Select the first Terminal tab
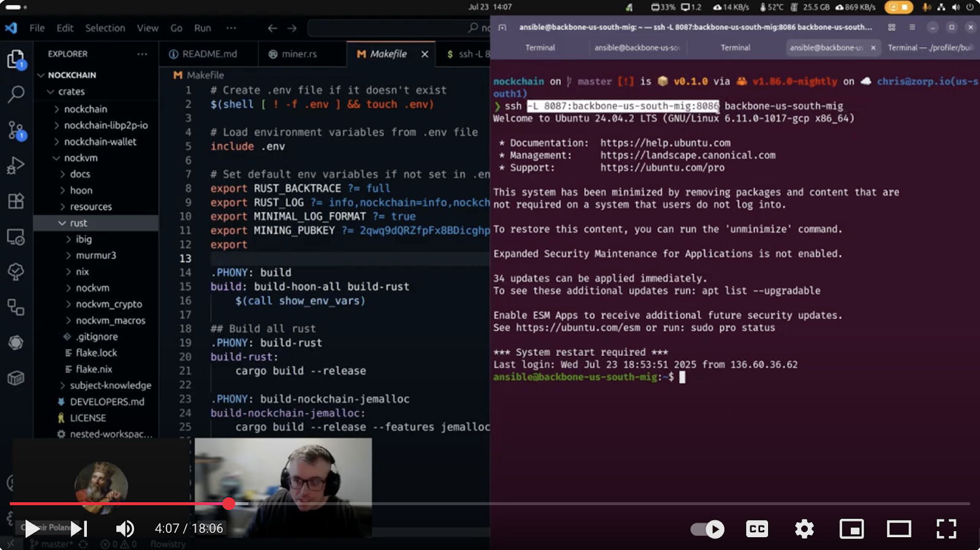Viewport: 980px width, 550px height. point(540,48)
